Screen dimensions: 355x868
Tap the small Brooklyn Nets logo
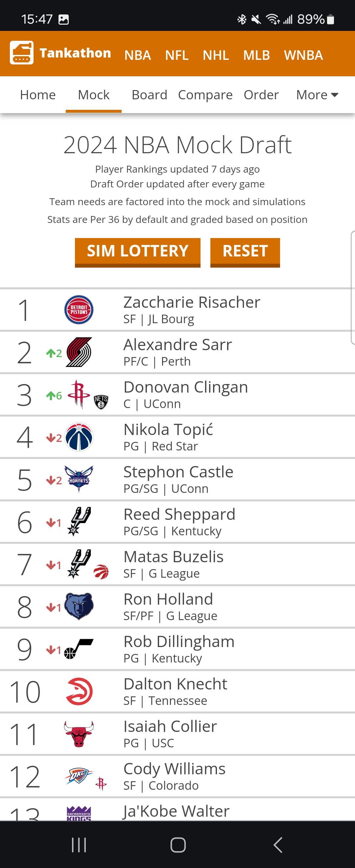[x=101, y=402]
